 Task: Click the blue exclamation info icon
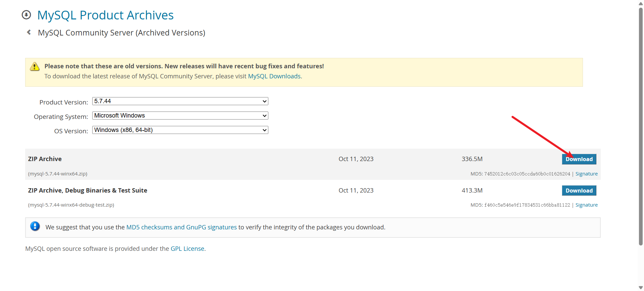[x=35, y=226]
